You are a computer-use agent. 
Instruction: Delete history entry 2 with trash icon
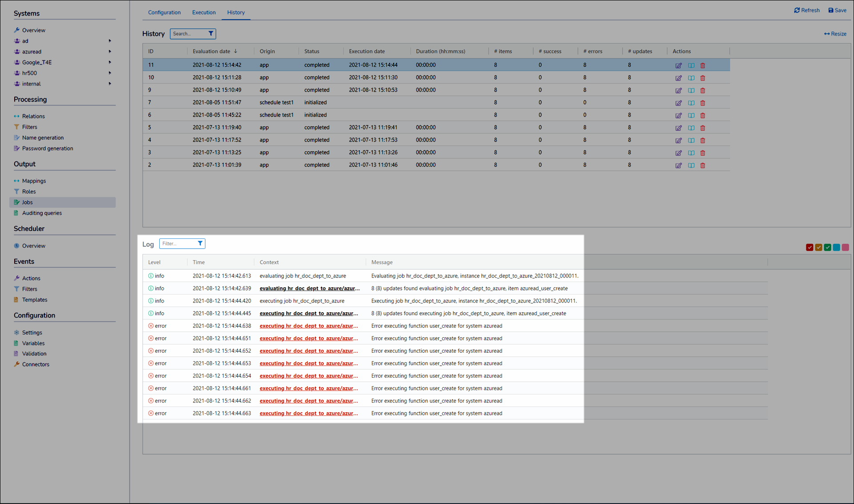(703, 165)
